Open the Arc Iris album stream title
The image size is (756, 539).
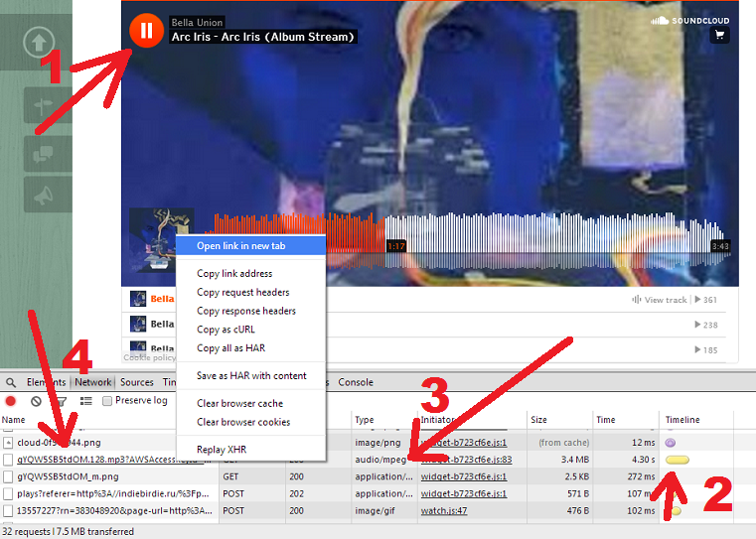click(x=263, y=37)
